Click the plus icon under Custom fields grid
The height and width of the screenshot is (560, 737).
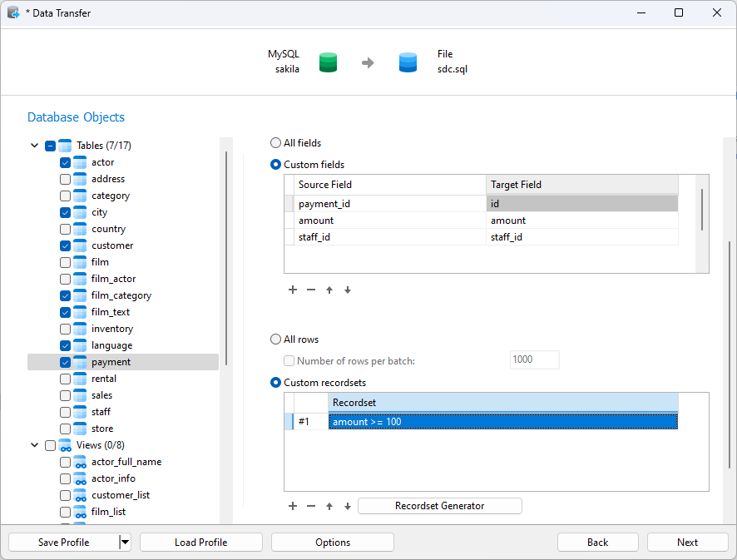(x=293, y=290)
